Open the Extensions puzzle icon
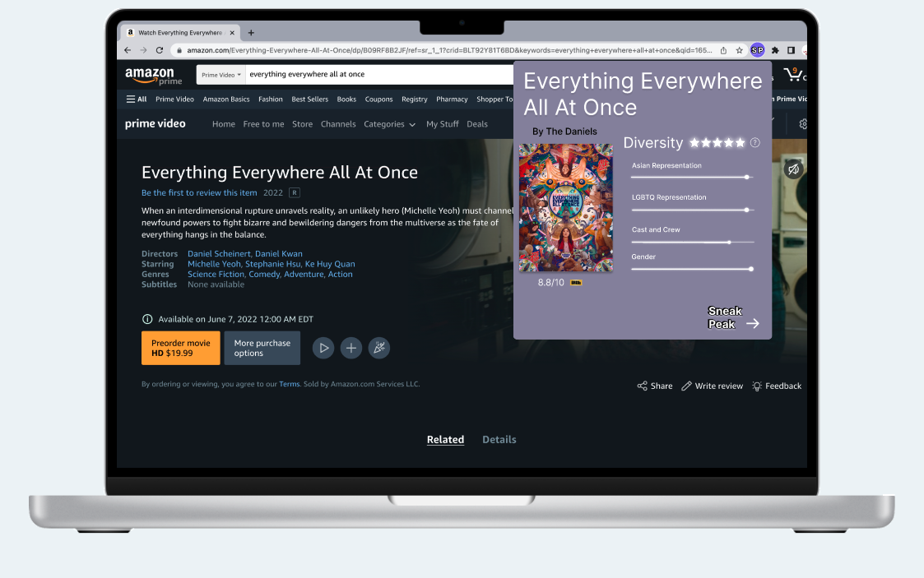 click(775, 51)
